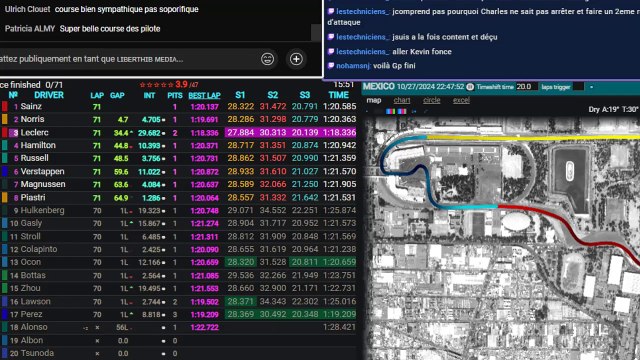Viewport: 640px width, 360px height.
Task: Switch to the chart tab
Action: (x=402, y=100)
